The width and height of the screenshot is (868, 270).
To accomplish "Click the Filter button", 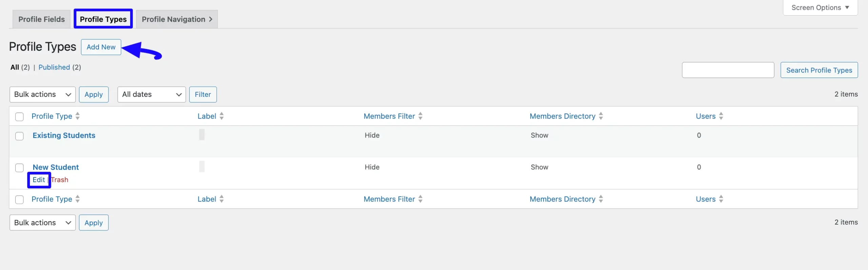I will tap(203, 95).
